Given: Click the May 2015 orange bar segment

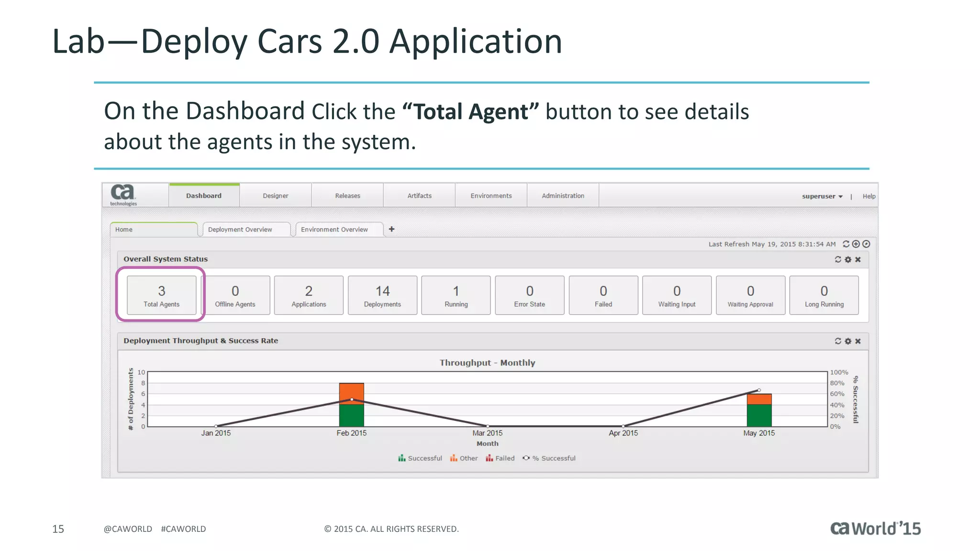Looking at the screenshot, I should coord(759,399).
